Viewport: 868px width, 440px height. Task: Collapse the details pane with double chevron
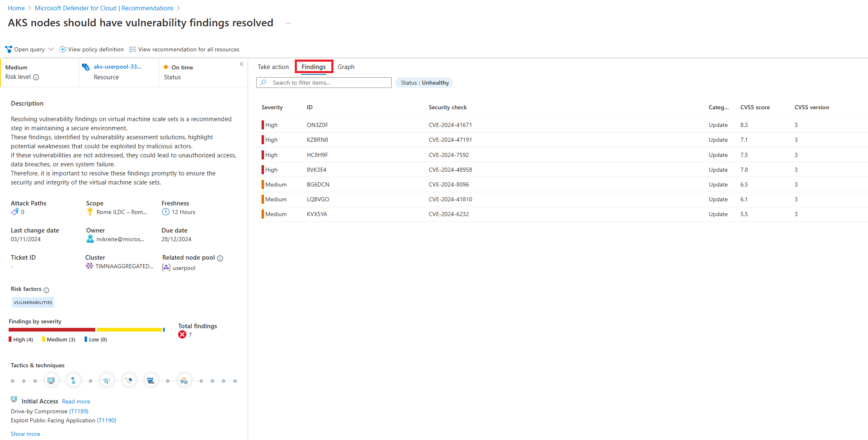pyautogui.click(x=241, y=64)
